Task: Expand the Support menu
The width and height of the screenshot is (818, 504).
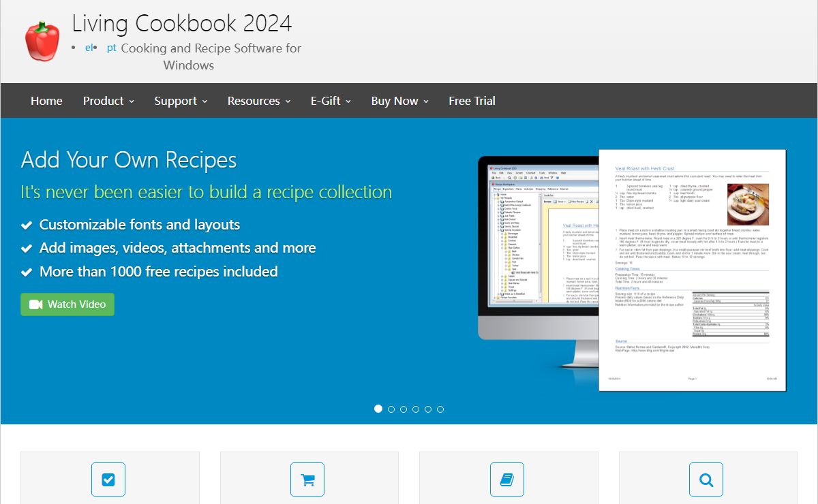Action: pyautogui.click(x=181, y=101)
